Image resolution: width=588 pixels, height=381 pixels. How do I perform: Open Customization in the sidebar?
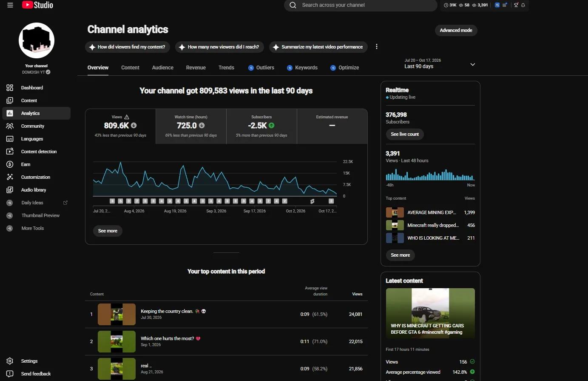pyautogui.click(x=37, y=177)
